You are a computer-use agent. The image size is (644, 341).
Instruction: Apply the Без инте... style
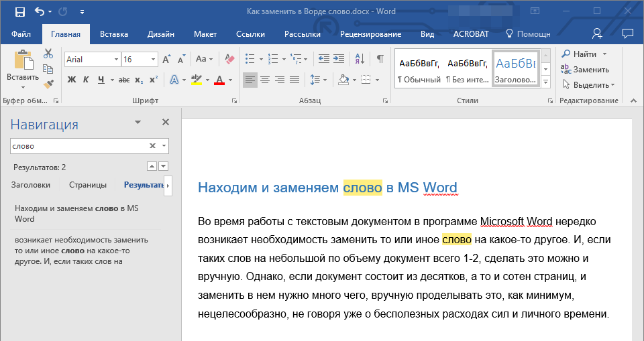click(468, 70)
